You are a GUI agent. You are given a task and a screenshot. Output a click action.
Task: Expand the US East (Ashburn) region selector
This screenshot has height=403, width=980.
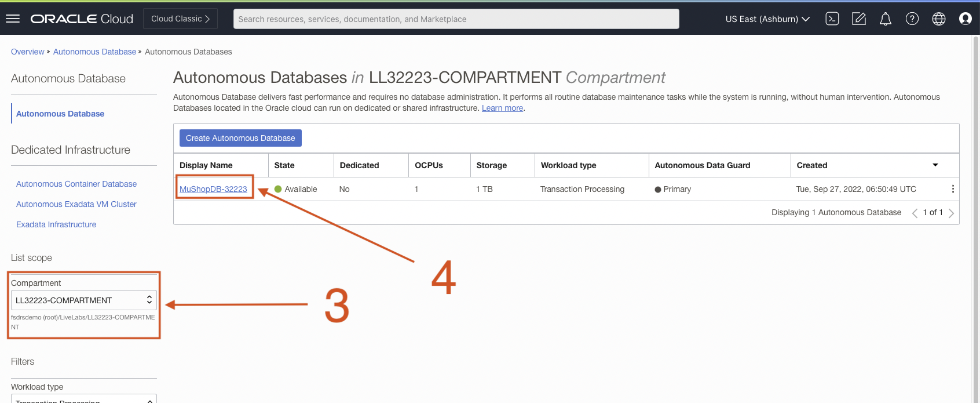pos(767,19)
